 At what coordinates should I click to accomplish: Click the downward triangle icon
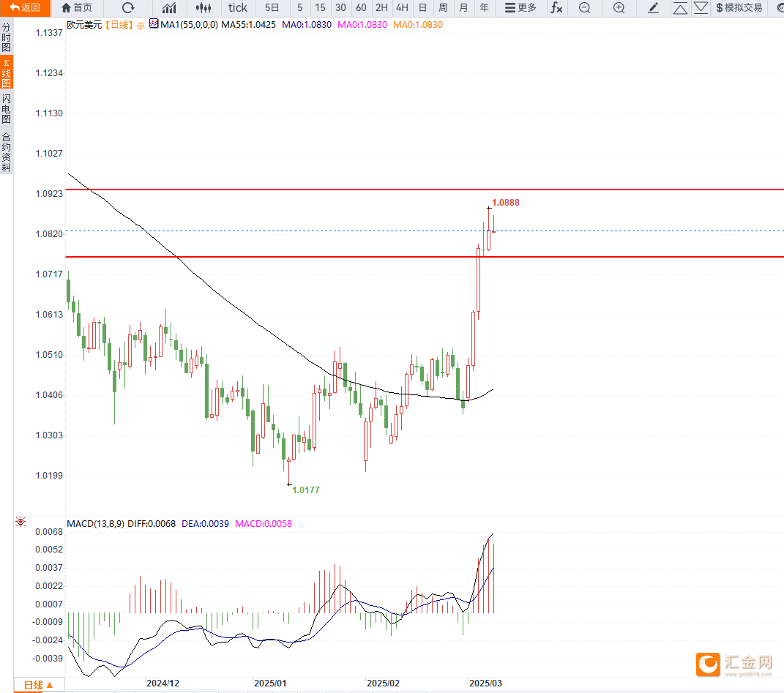click(701, 7)
